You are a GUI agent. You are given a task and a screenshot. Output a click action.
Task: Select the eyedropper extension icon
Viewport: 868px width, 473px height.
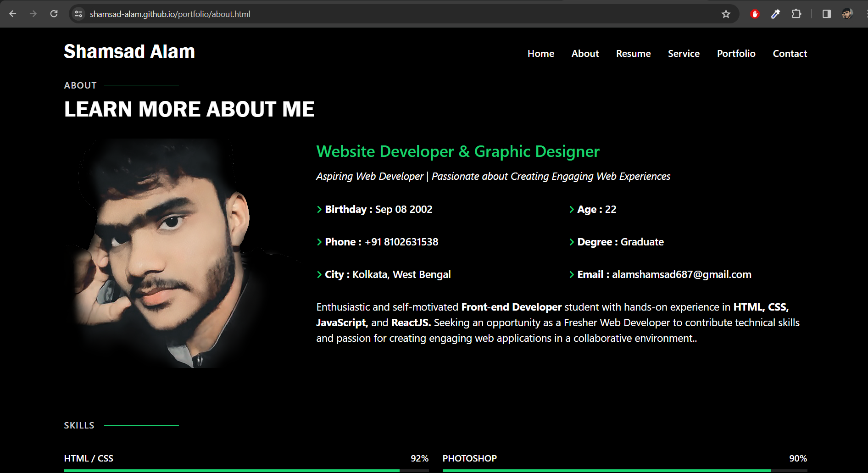[x=776, y=14]
